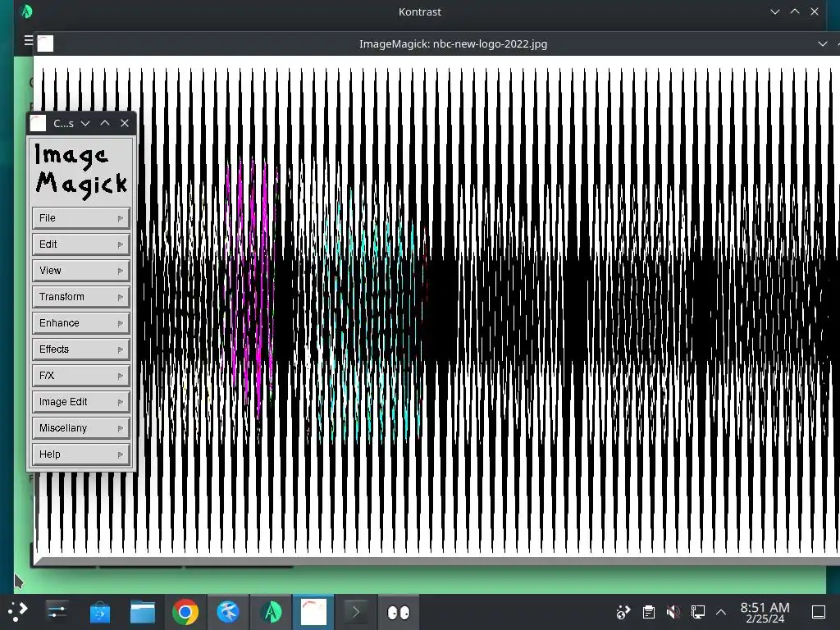
Task: Click the updates tray icon
Action: (x=623, y=612)
